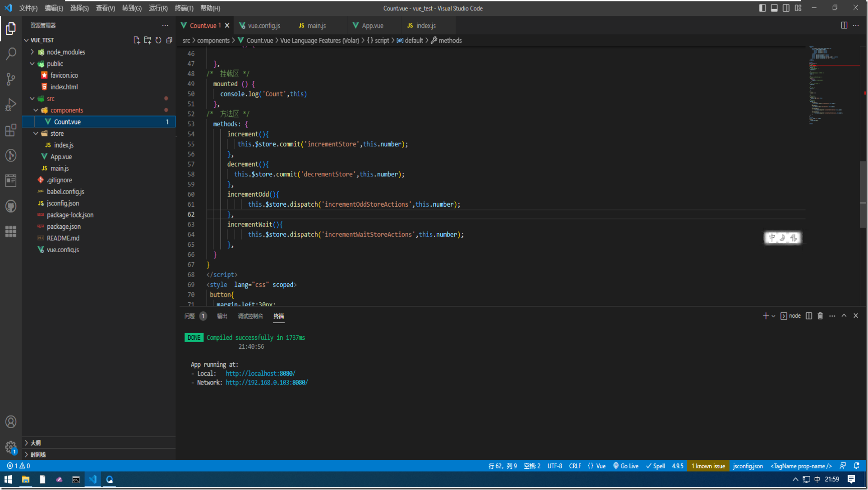Screen dimensions: 868x490
Task: Switch to the 输出 output panel tab
Action: [x=222, y=316]
